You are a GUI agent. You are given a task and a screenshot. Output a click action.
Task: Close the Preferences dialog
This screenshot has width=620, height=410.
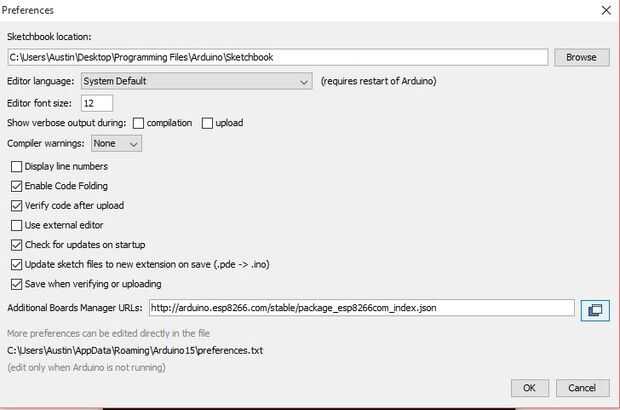605,10
